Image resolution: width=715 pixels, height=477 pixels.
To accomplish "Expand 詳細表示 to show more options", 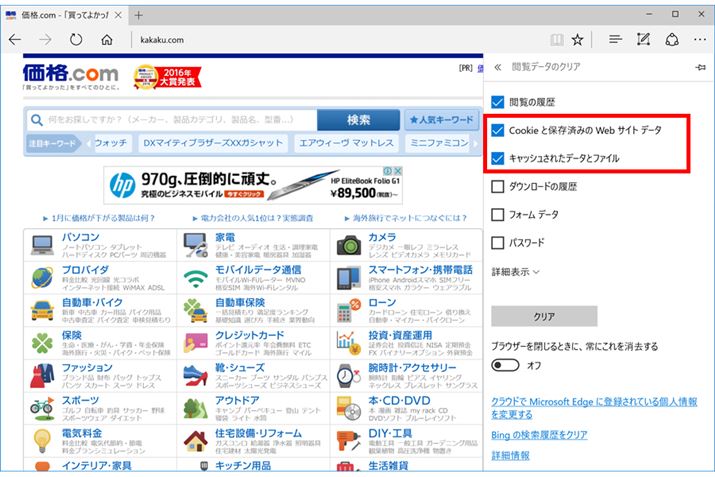I will pos(515,272).
